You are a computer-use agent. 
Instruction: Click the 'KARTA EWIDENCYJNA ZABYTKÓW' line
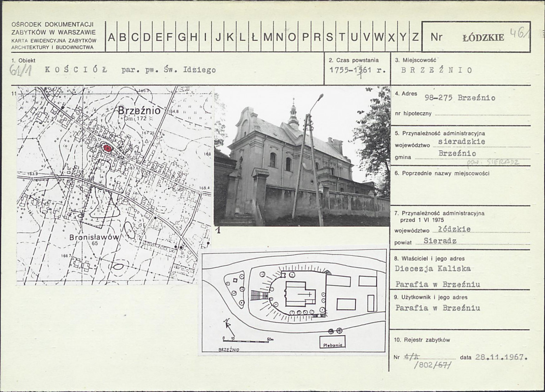(x=54, y=40)
